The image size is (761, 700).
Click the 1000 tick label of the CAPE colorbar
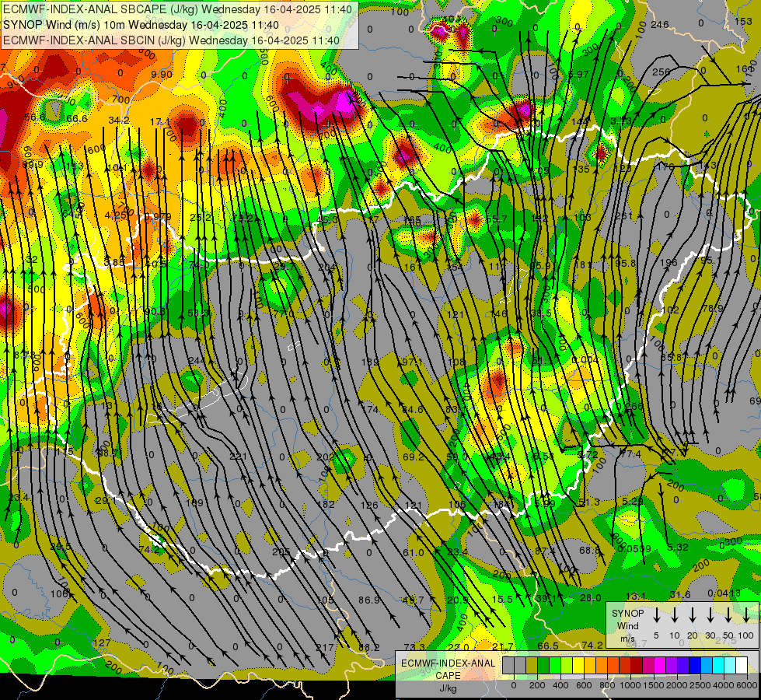630,685
